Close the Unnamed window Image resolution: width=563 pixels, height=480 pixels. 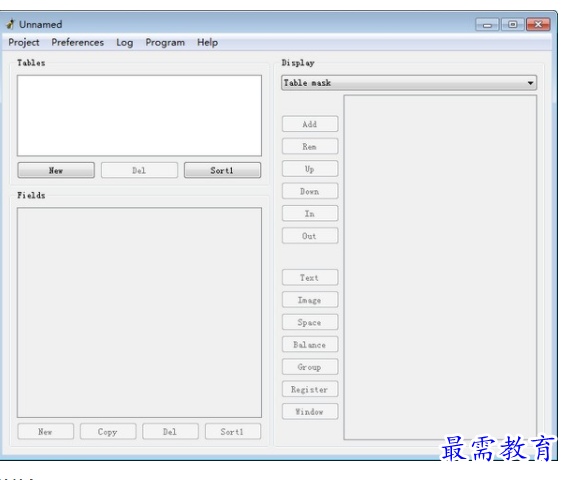[x=538, y=24]
